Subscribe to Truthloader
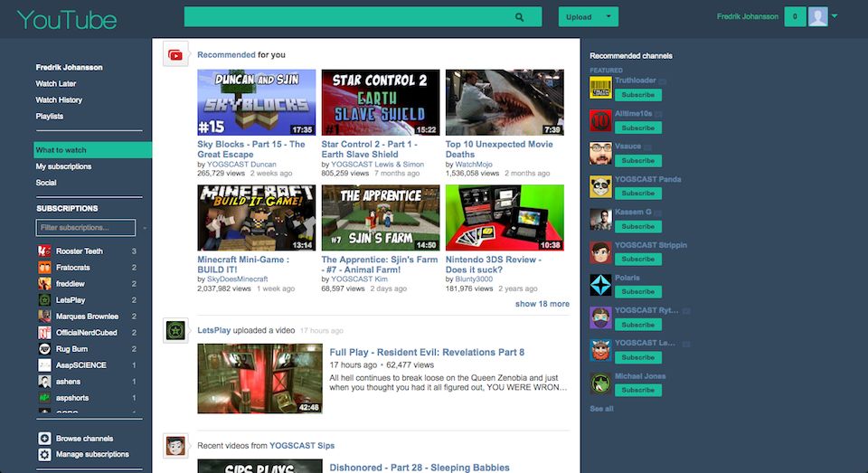Viewport: 868px width, 473px height. click(637, 95)
